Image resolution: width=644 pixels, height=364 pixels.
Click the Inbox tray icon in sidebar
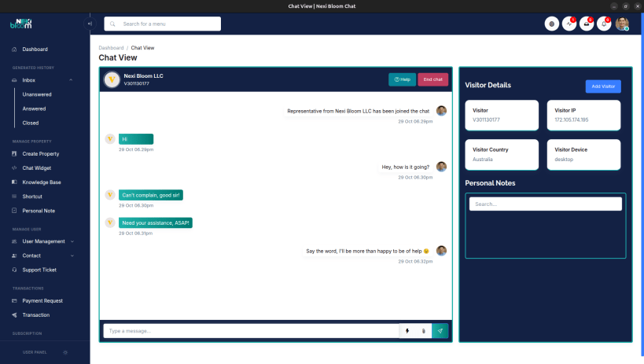click(x=14, y=80)
